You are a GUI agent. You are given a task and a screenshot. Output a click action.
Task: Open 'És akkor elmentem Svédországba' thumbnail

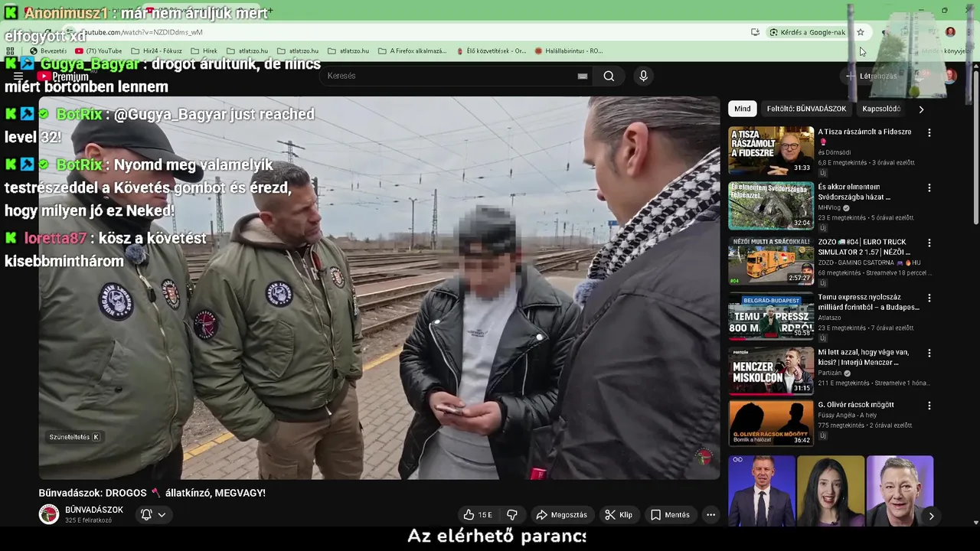point(771,206)
